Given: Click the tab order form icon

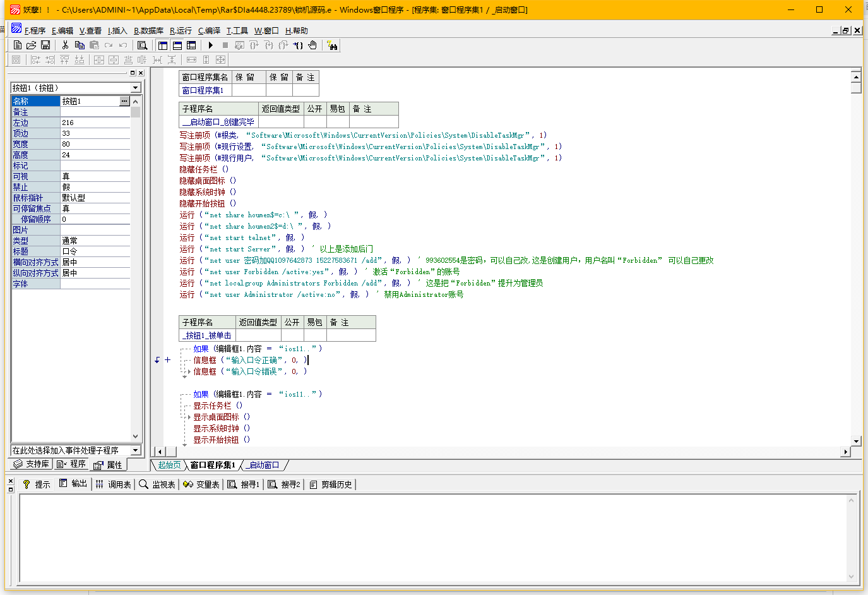Looking at the screenshot, I should tap(16, 59).
